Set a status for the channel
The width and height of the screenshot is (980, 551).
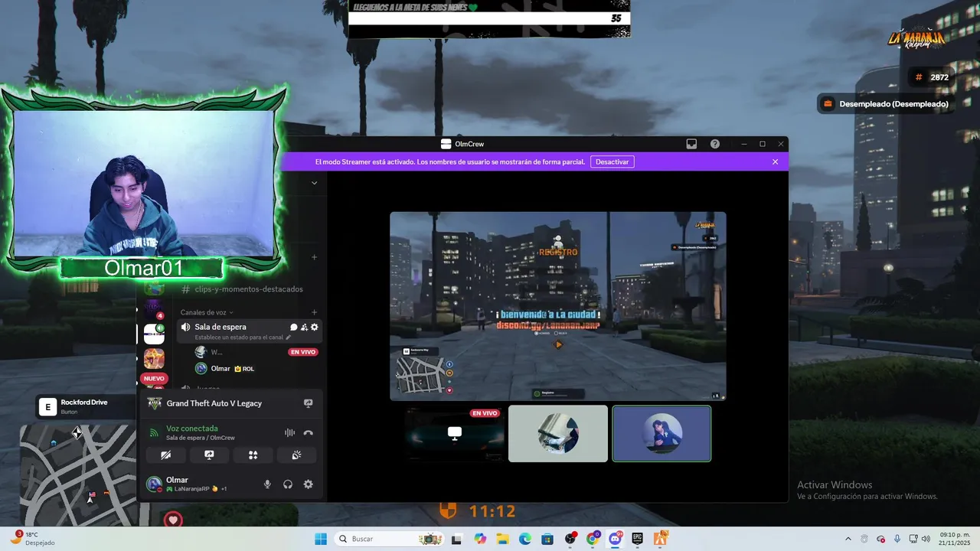243,337
